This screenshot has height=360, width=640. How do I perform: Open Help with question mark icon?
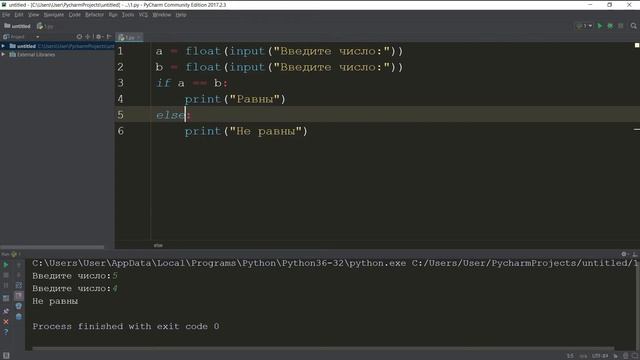(6, 332)
